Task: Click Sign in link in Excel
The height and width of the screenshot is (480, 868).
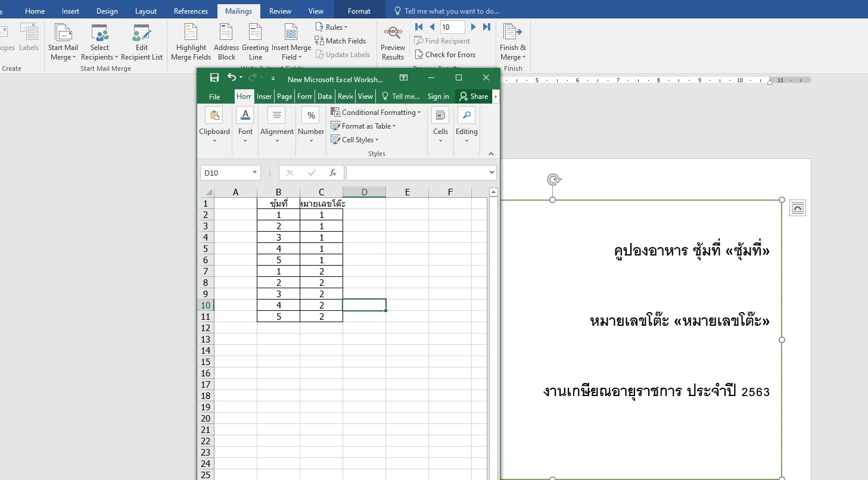Action: point(438,96)
